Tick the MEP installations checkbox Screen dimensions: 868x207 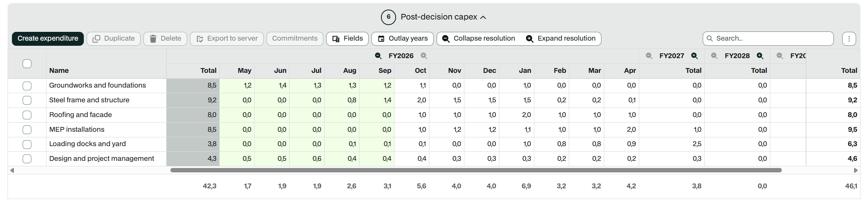coord(27,130)
